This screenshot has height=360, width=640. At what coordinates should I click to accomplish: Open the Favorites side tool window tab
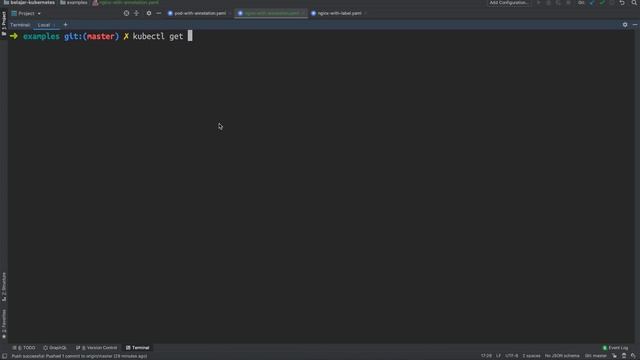4,324
